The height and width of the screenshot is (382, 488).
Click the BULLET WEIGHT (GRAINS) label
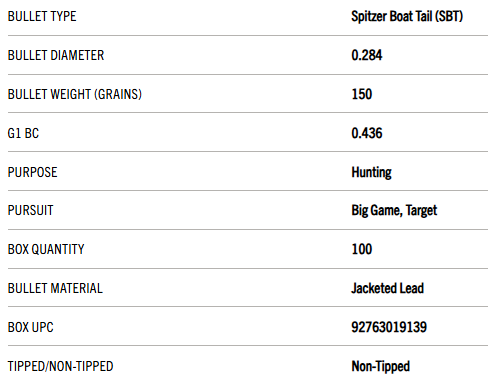tap(75, 94)
